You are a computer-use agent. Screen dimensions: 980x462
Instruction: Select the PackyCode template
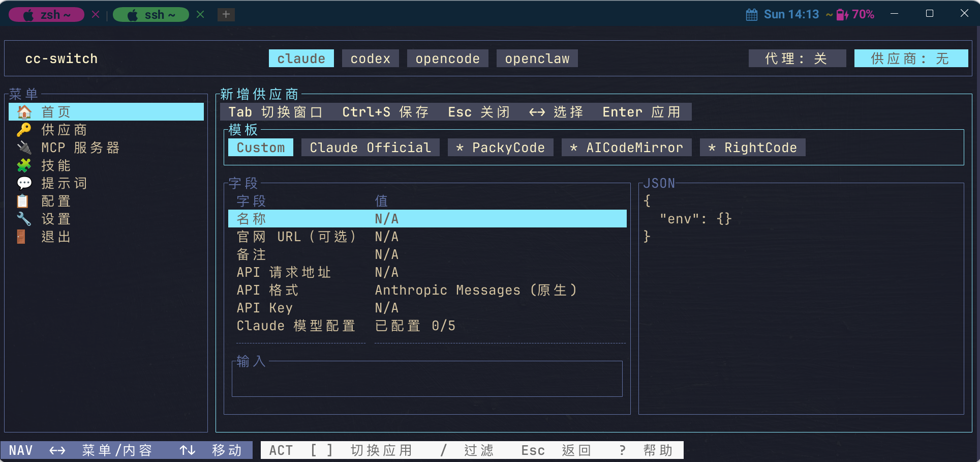[500, 147]
